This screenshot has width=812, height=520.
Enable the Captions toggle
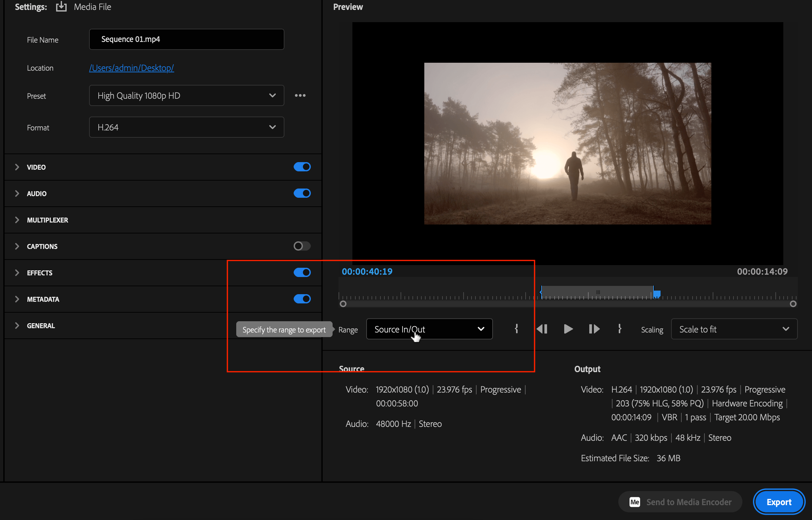[x=302, y=246]
